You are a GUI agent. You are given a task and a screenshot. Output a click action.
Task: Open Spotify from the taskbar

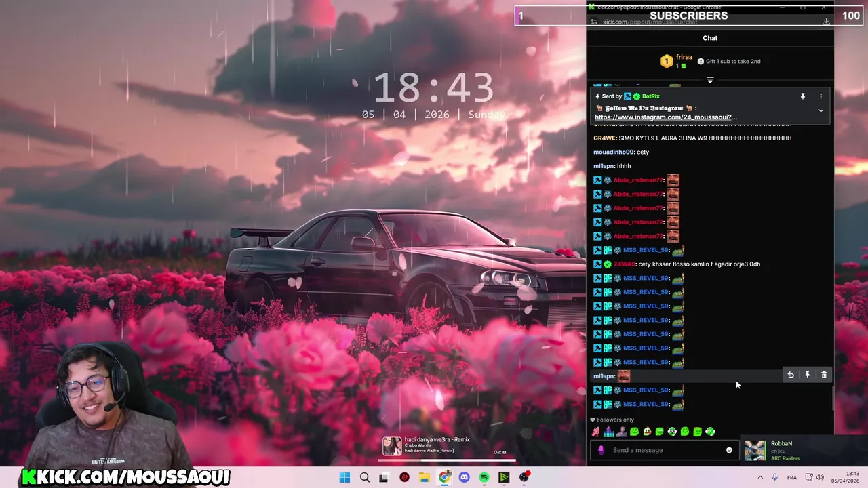(484, 477)
